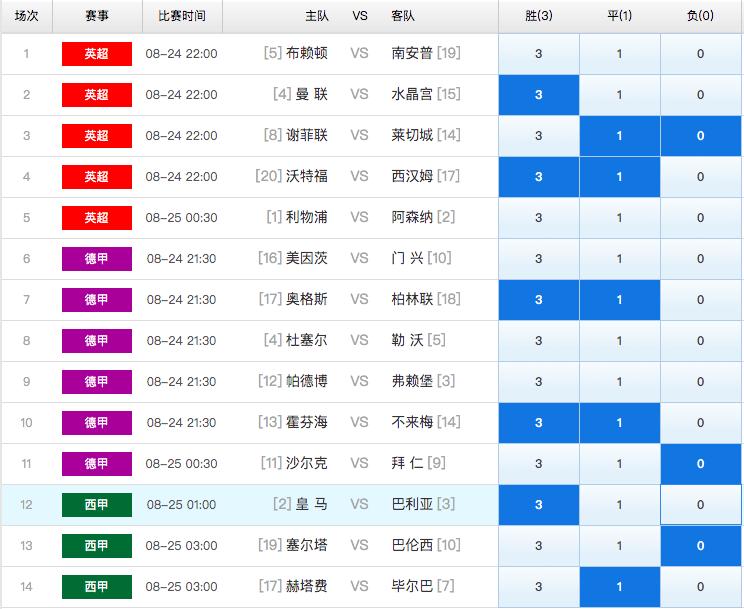Click the time 08-25 01:00
The image size is (744, 609).
pos(182,505)
